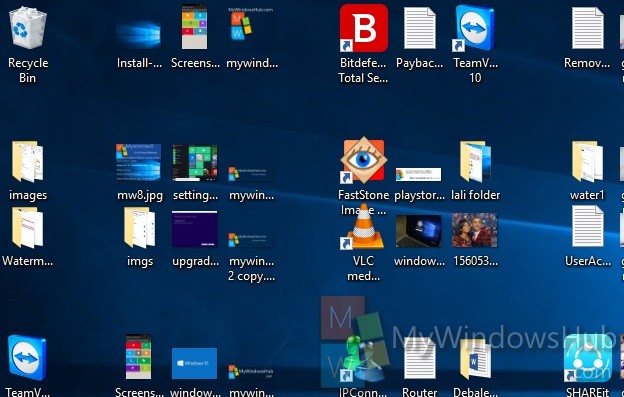Select the Payback text document icon
The height and width of the screenshot is (397, 624).
coord(419,28)
